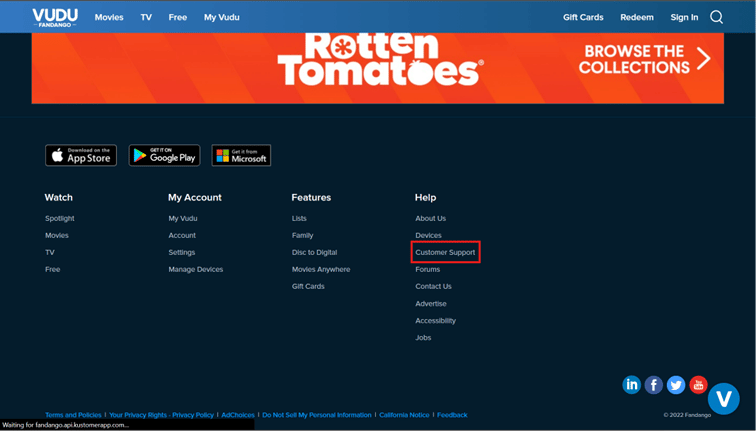Open Customer Support link
This screenshot has height=431, width=756.
tap(445, 252)
